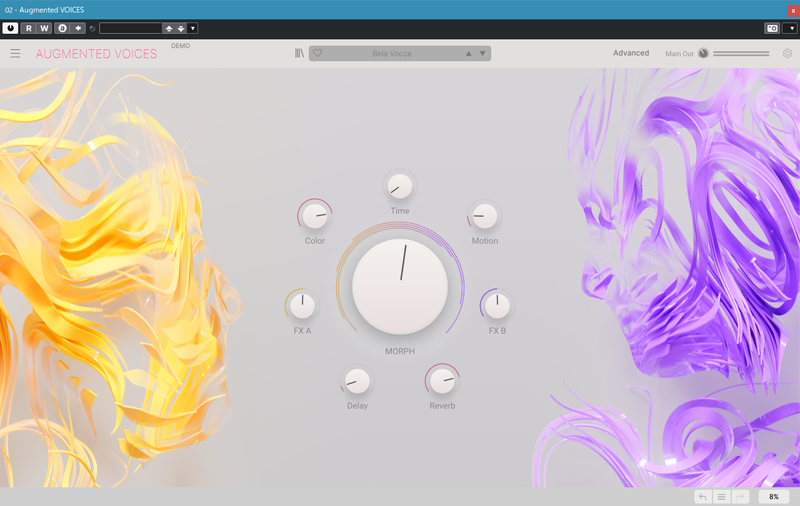The width and height of the screenshot is (800, 506).
Task: Enable Read automation (R) button
Action: click(x=29, y=28)
